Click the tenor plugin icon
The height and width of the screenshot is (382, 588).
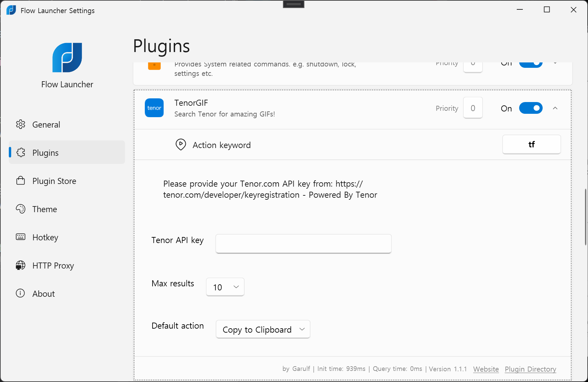click(x=154, y=108)
